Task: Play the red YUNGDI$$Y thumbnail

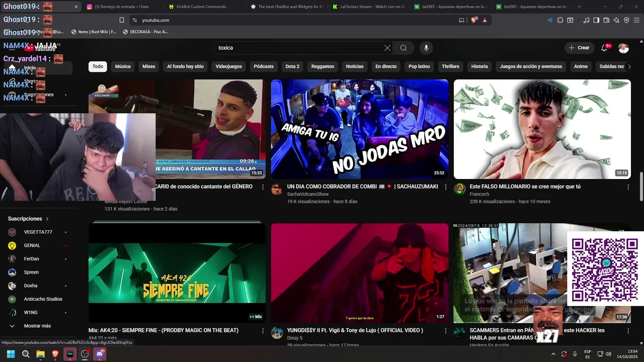Action: [x=360, y=273]
